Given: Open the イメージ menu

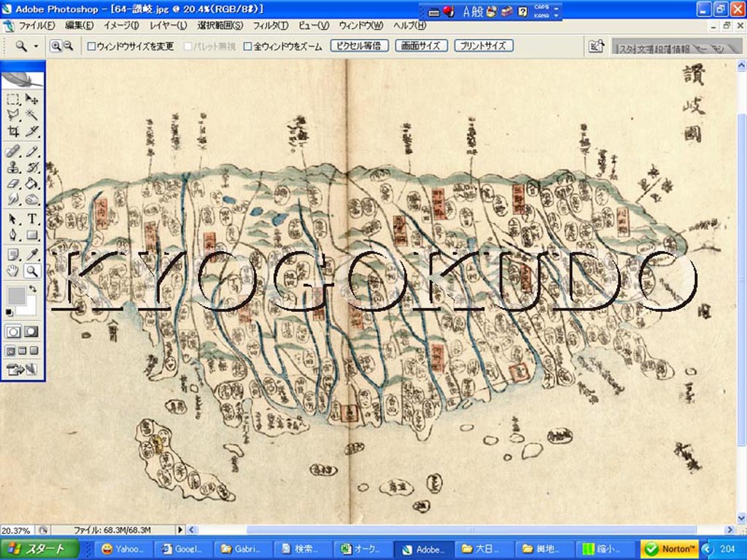Looking at the screenshot, I should 121,26.
